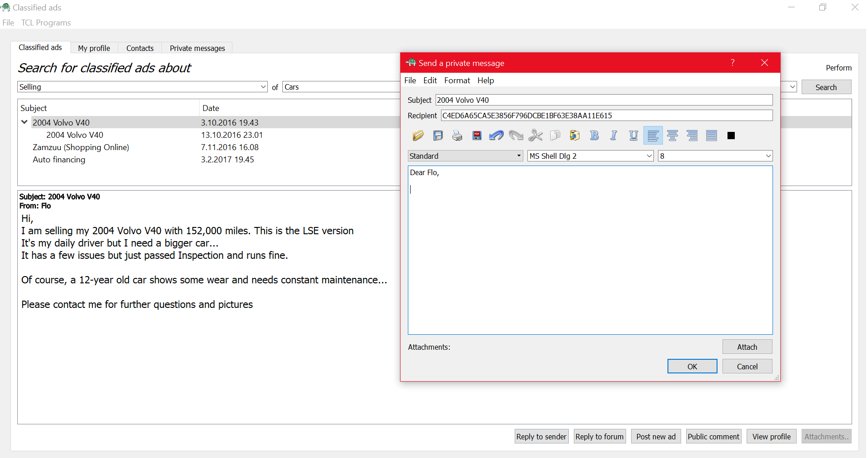The width and height of the screenshot is (868, 458).
Task: Open the Standard style dropdown
Action: coord(518,156)
